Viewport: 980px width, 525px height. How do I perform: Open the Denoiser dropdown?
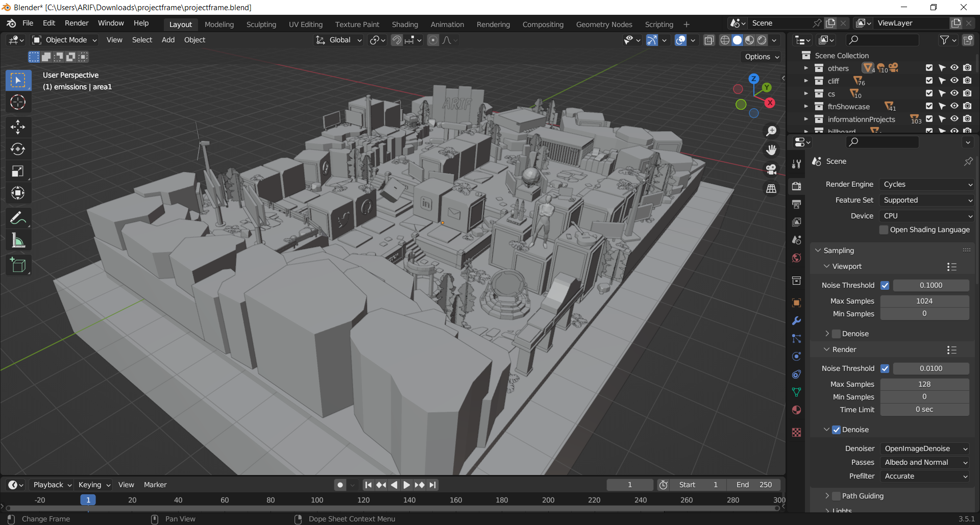click(x=925, y=448)
